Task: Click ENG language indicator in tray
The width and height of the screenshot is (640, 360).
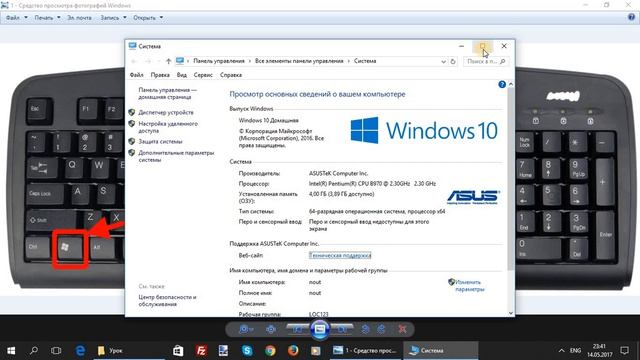Action: (x=575, y=351)
